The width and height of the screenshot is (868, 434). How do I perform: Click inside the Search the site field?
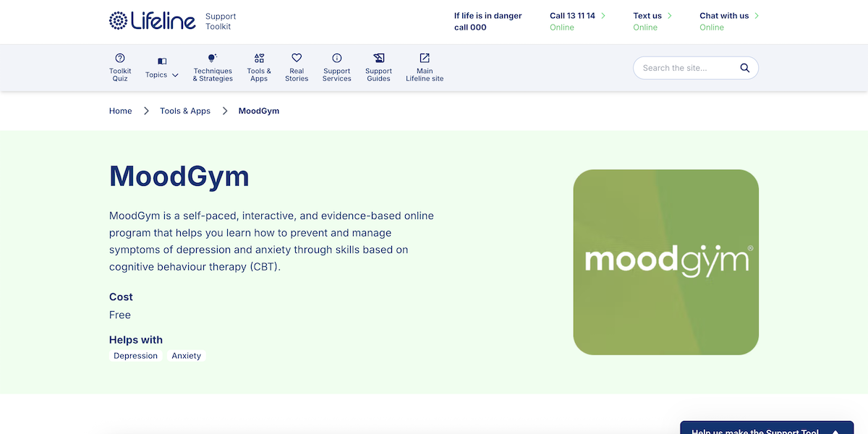point(680,67)
